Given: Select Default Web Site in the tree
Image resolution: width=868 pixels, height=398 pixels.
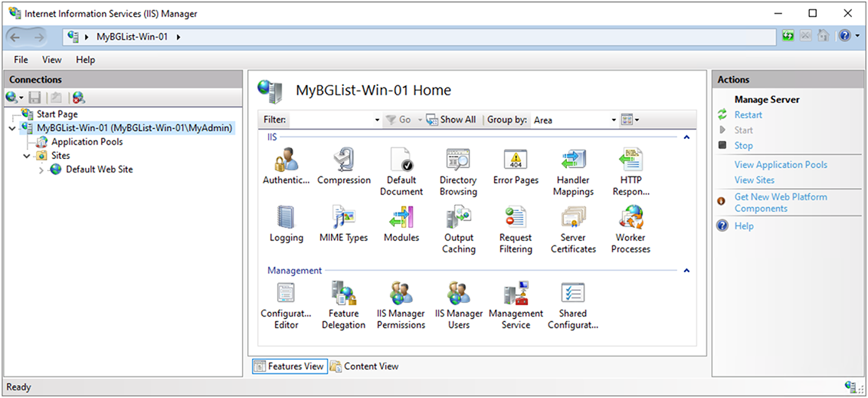Looking at the screenshot, I should pyautogui.click(x=99, y=169).
